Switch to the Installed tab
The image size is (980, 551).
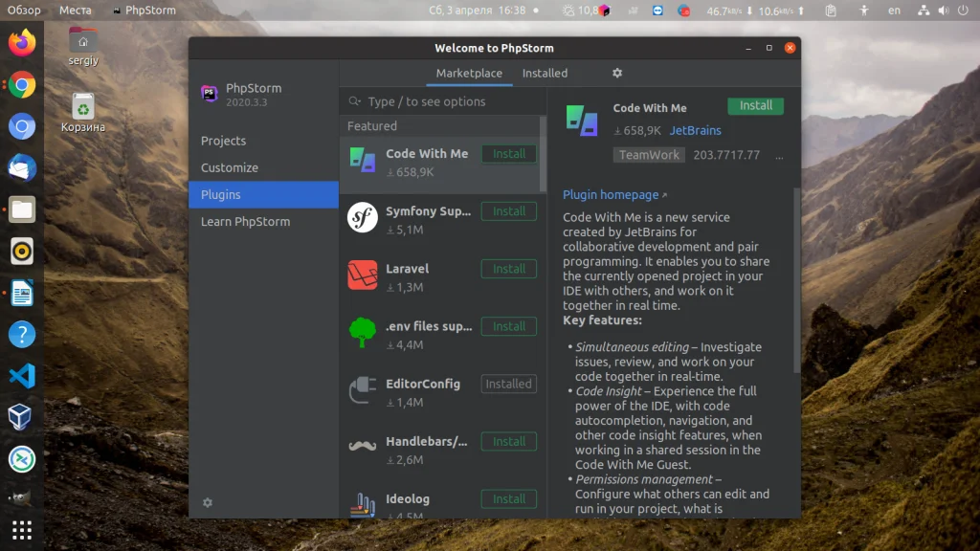coord(545,73)
